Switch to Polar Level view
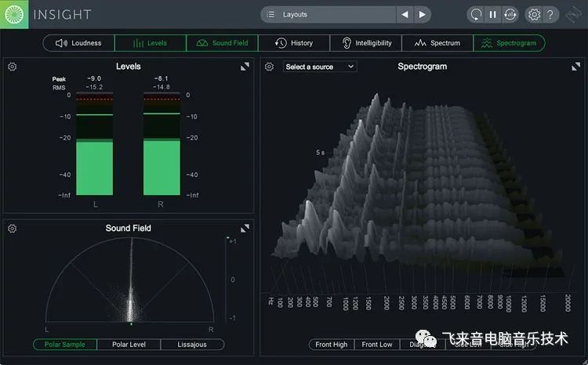Screen dimensions: 588x365 click(129, 345)
